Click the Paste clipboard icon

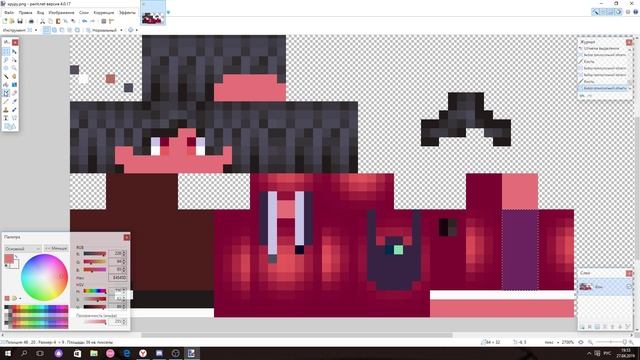(58, 21)
